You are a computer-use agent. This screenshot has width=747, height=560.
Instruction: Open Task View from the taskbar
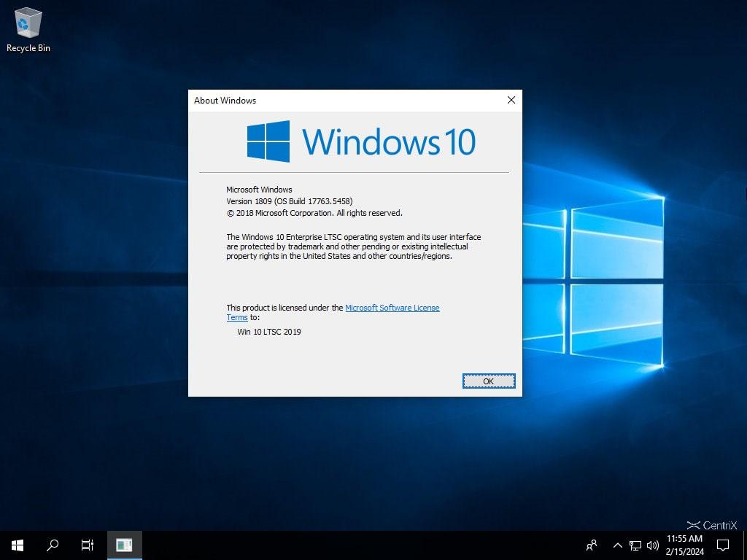click(88, 545)
